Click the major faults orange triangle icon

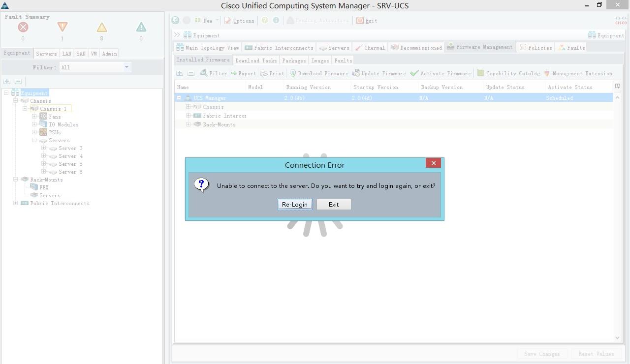(62, 27)
